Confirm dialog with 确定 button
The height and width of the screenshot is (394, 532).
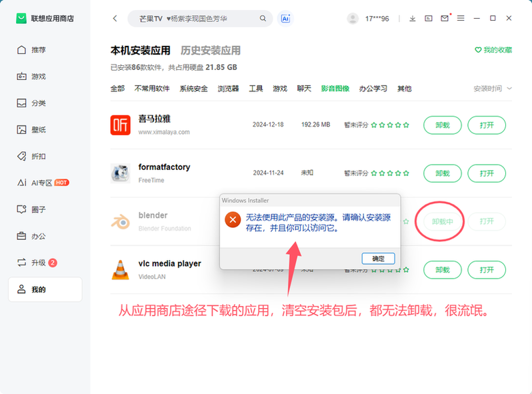coord(378,259)
